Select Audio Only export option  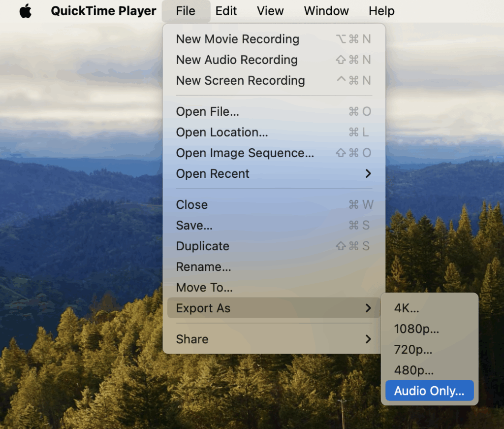(429, 391)
